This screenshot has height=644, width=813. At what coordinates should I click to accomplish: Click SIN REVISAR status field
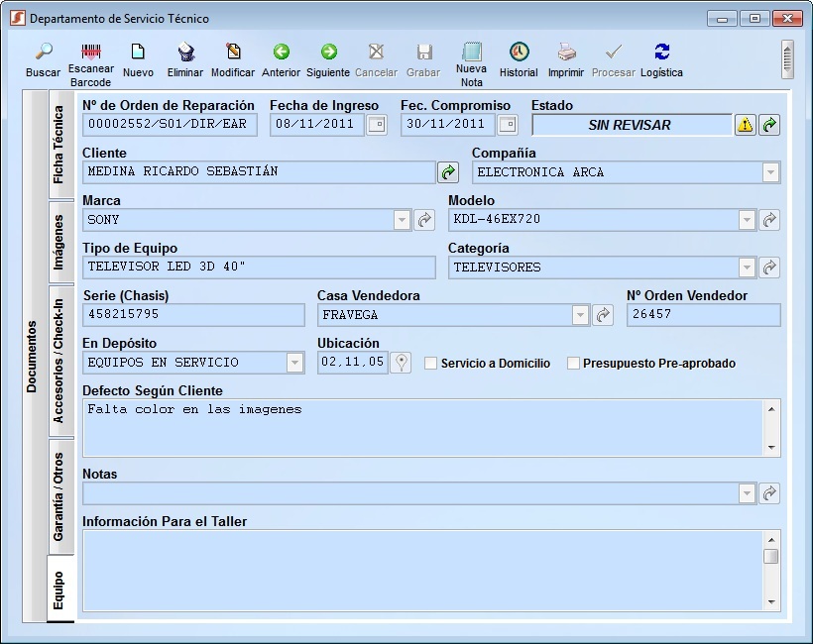click(632, 125)
